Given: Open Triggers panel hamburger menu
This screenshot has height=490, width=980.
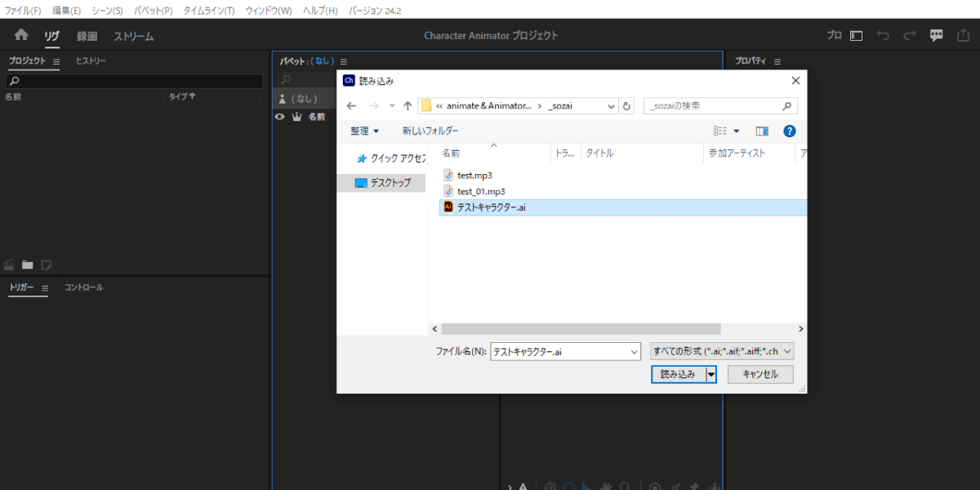Looking at the screenshot, I should point(45,287).
